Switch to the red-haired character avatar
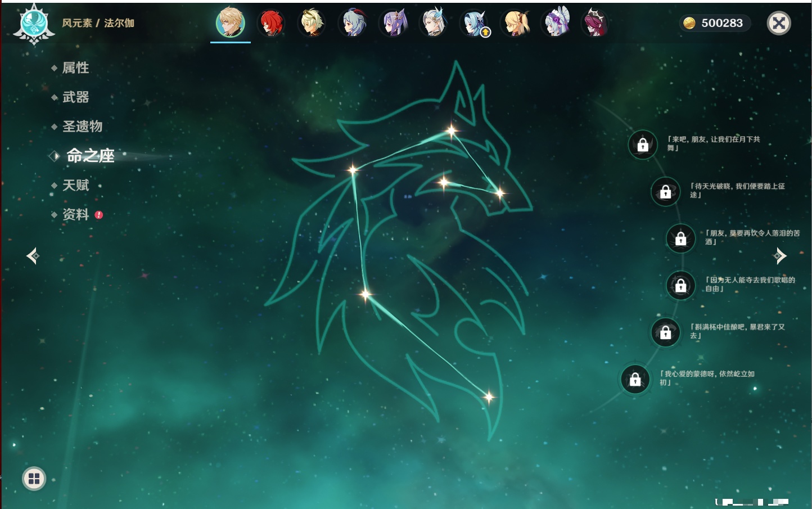Screen dimensions: 812x509 271,23
